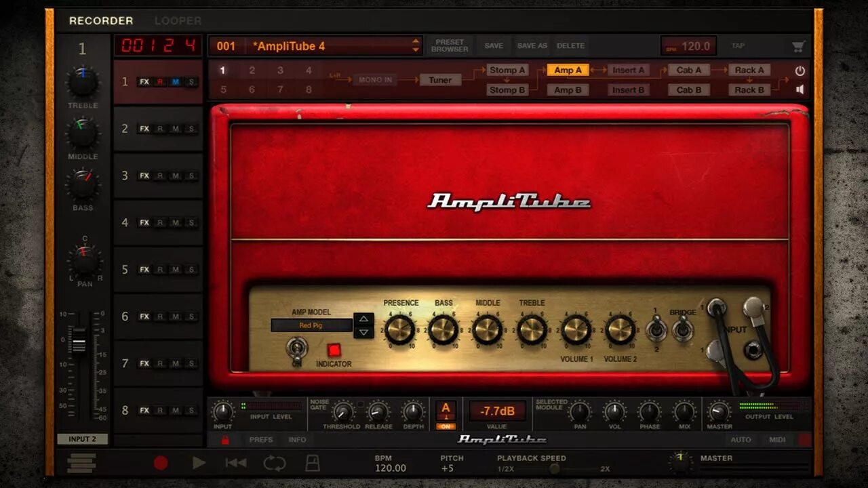Click the metronome icon in transport

[x=312, y=463]
